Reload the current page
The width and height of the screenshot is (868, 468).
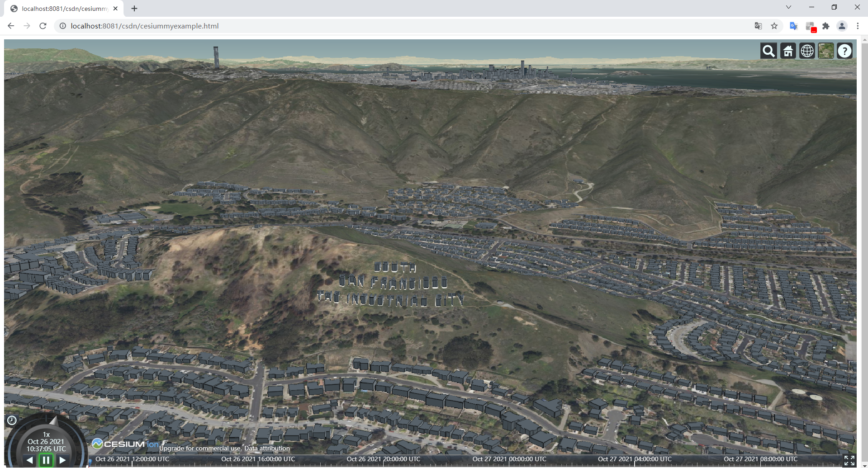click(43, 26)
